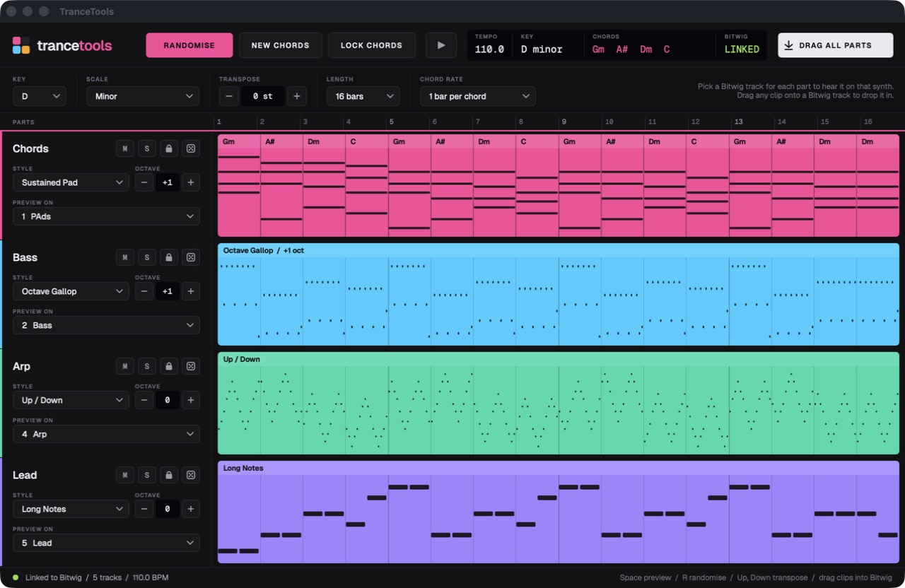Screen dimensions: 905x588
Task: Open Lead style dropdown Long Notes
Action: click(x=71, y=509)
